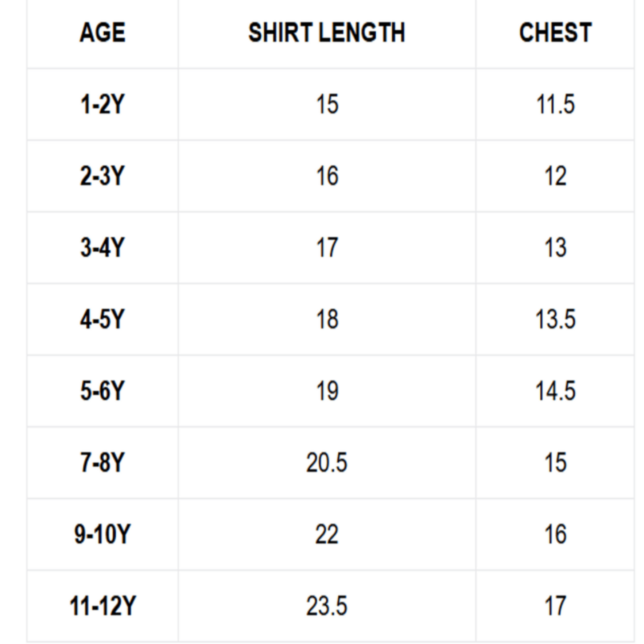Click the CHEST column header
The image size is (644, 644).
(x=555, y=33)
